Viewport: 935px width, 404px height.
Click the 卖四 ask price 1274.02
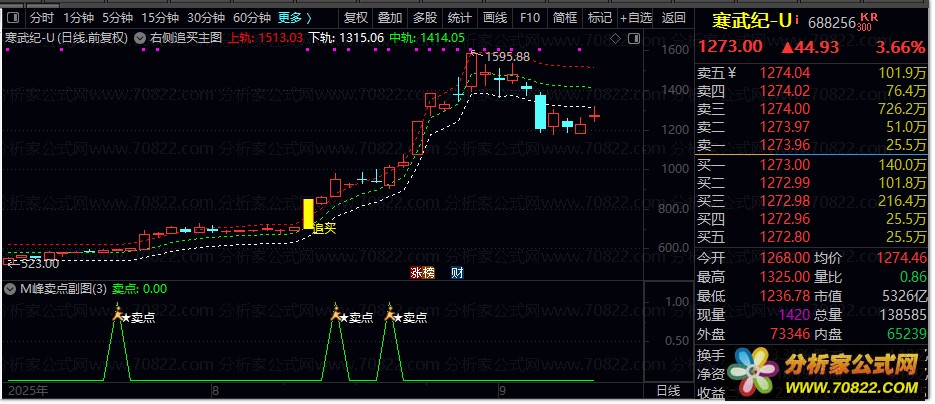point(785,91)
